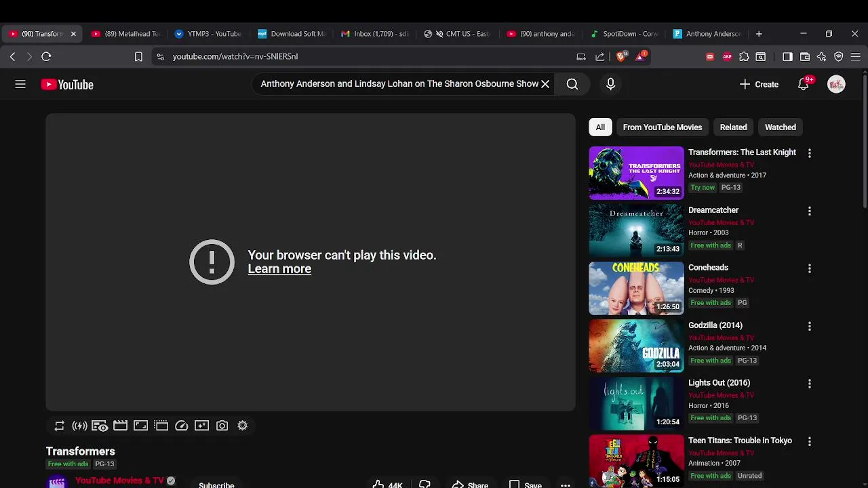Click the Subscribe button
Viewport: 868px width, 488px height.
tap(216, 484)
